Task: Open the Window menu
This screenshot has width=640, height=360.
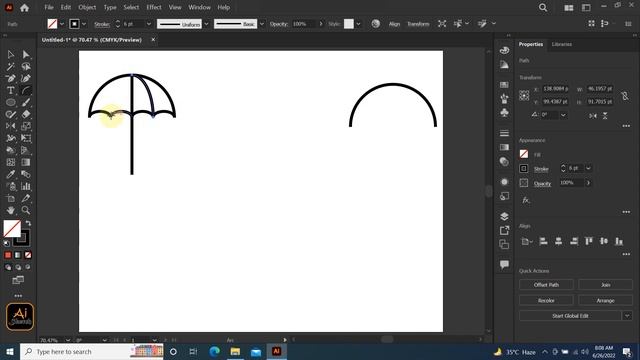Action: [x=199, y=7]
